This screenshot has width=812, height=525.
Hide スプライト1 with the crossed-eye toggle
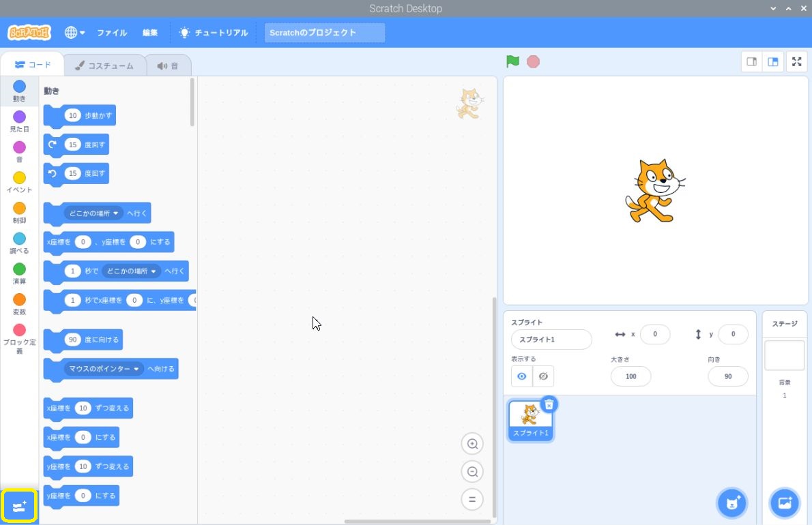tap(543, 376)
